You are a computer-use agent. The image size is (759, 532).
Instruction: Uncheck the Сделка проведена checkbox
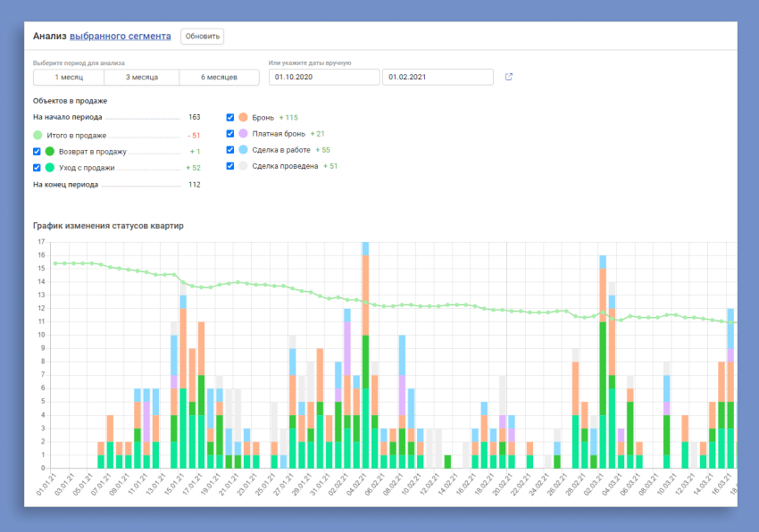click(230, 166)
